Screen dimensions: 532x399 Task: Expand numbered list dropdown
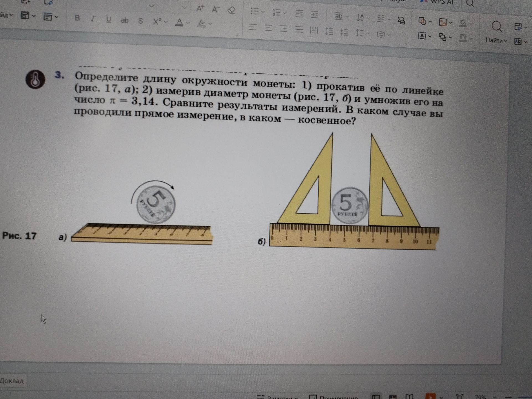pyautogui.click(x=285, y=13)
